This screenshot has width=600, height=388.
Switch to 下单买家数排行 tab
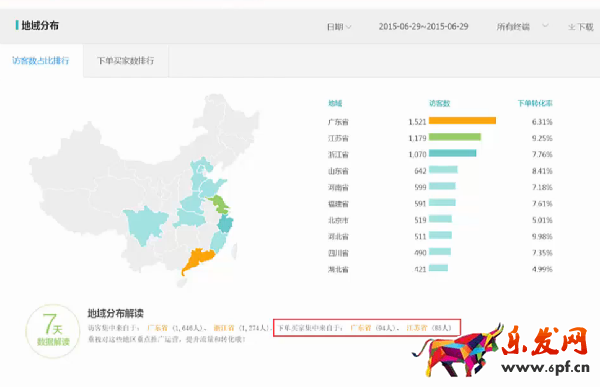click(126, 60)
